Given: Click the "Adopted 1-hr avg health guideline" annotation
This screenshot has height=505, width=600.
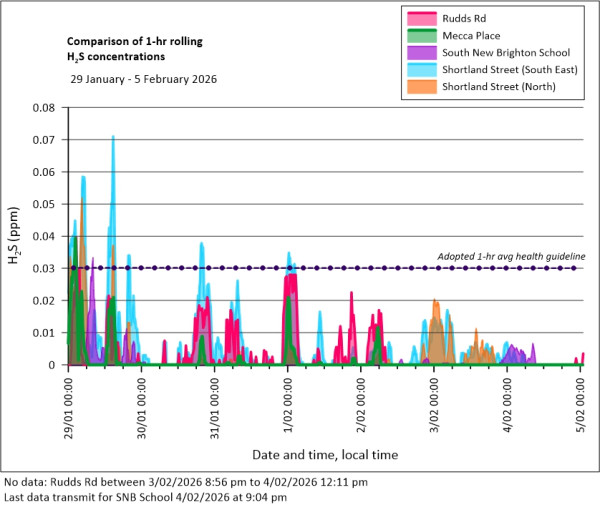Looking at the screenshot, I should [x=511, y=257].
